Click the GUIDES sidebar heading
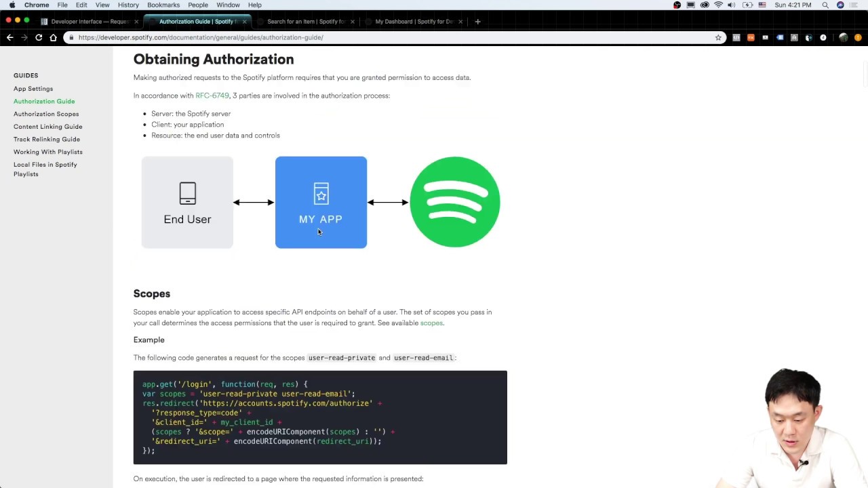The image size is (868, 488). pos(26,75)
